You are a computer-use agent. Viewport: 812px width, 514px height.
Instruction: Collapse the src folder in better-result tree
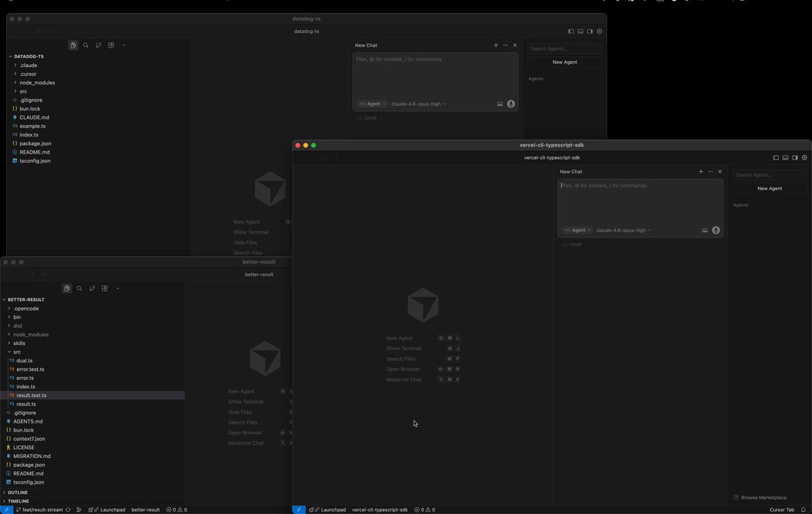(x=16, y=352)
